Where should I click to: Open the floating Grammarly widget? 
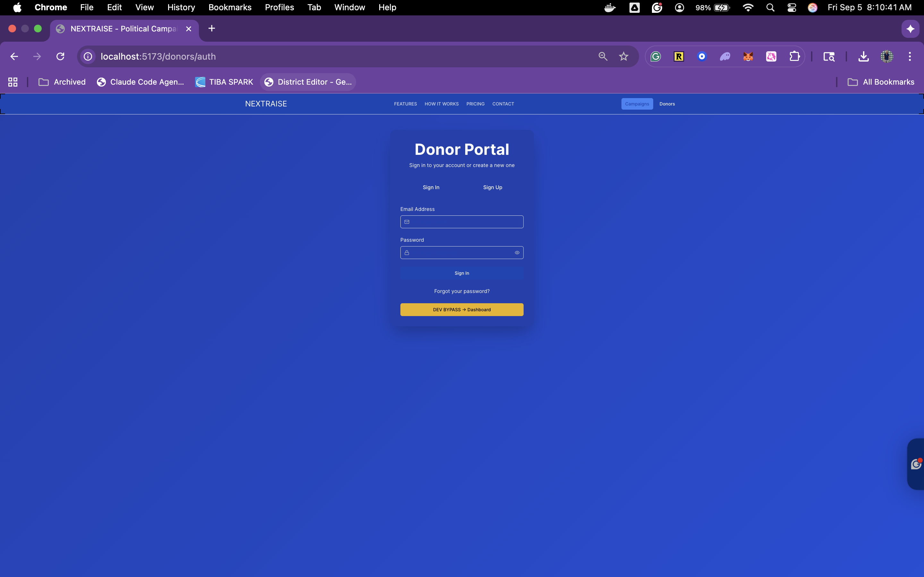[916, 464]
